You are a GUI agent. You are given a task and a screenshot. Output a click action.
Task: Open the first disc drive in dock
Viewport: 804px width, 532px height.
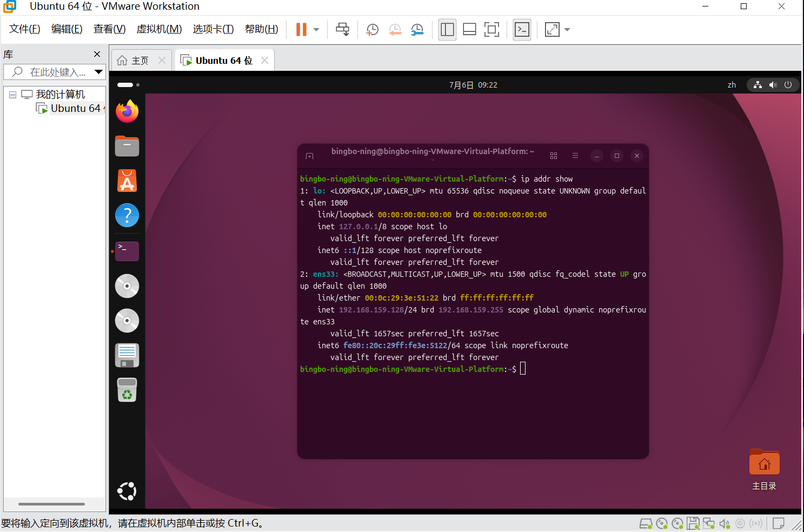127,286
